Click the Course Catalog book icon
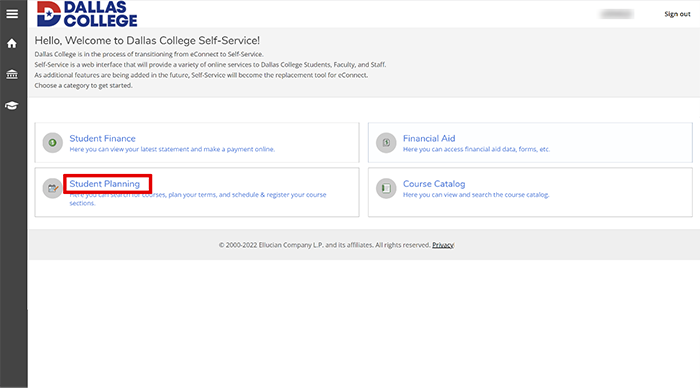700x389 pixels. [x=386, y=188]
